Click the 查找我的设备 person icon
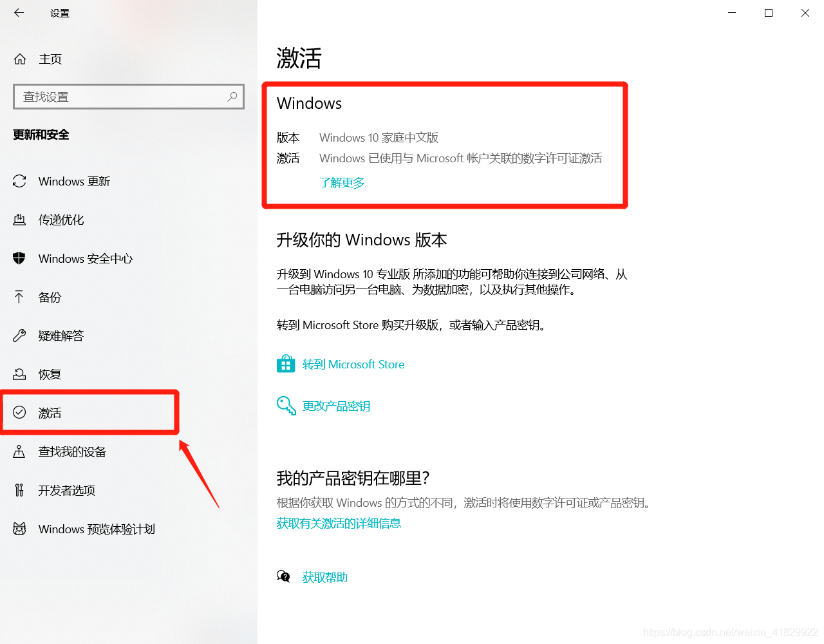 19,451
